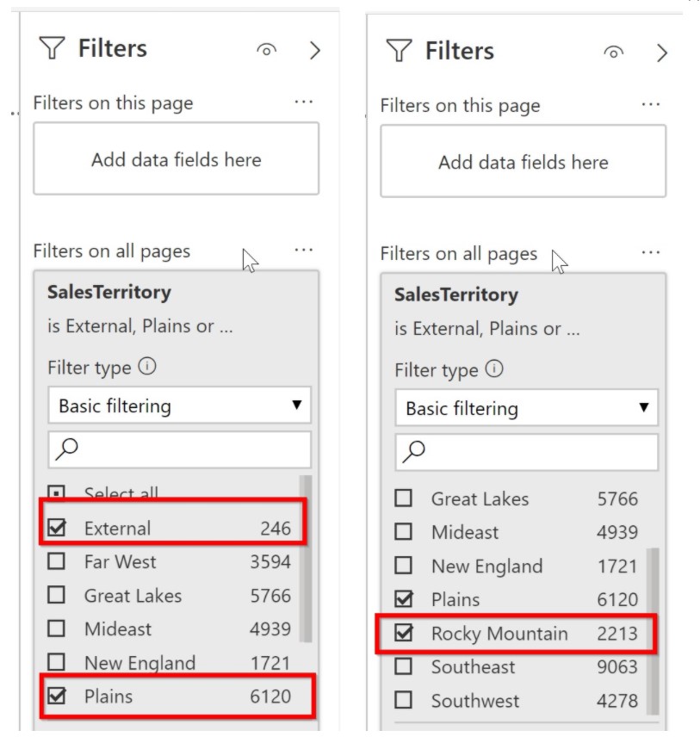
Task: Check Mideast checkbox in right pane
Action: 403,532
